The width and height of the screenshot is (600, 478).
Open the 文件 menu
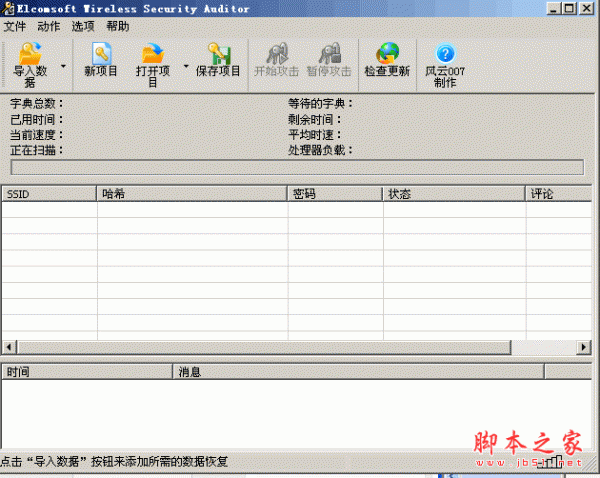tap(15, 26)
